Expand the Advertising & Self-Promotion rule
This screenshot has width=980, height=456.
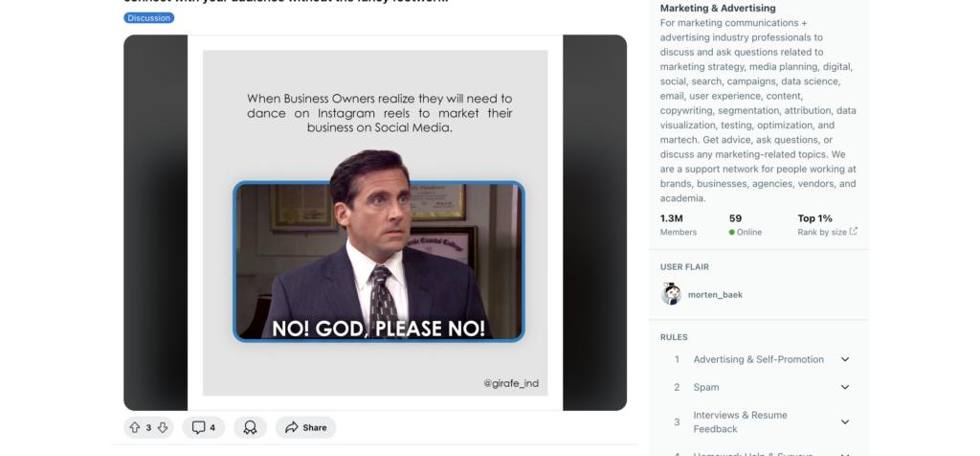845,359
